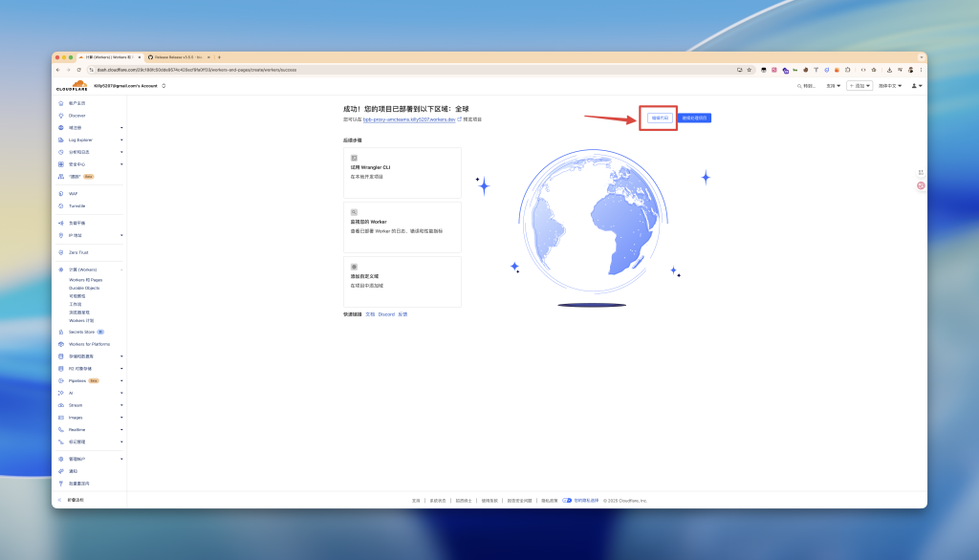Click the Zero Trust sidebar icon

tap(60, 252)
